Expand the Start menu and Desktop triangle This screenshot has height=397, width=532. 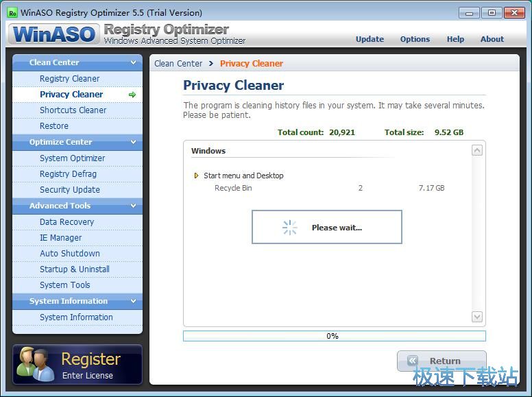click(196, 176)
